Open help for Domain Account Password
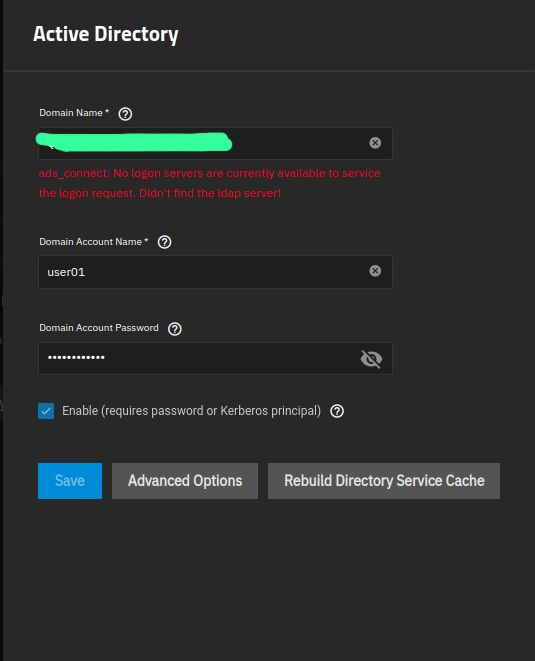 tap(175, 329)
